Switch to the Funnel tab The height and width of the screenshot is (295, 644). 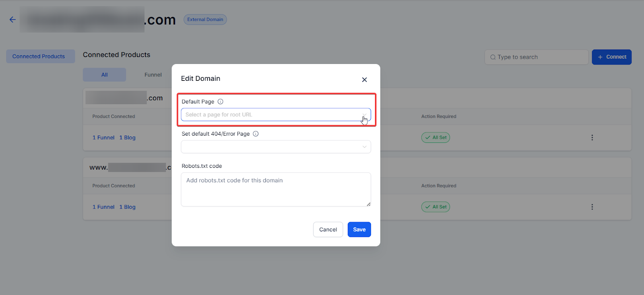point(153,75)
